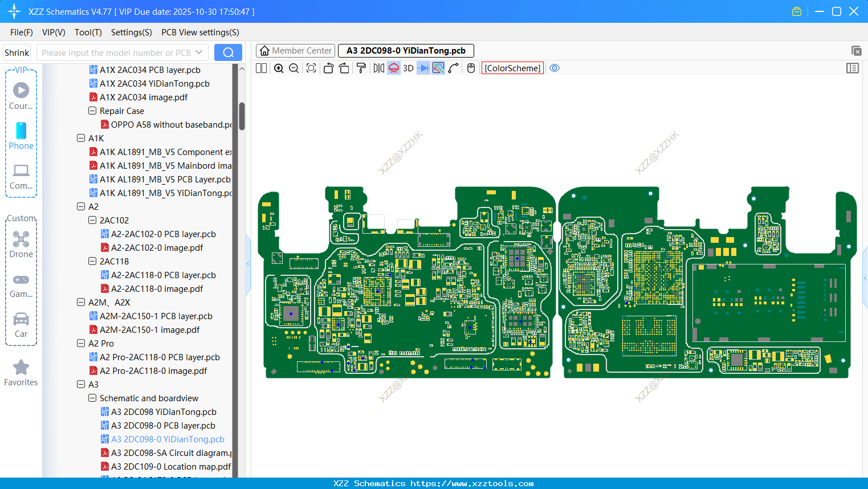Image resolution: width=868 pixels, height=489 pixels.
Task: Collapse the Schematic and boardview node
Action: pos(92,398)
